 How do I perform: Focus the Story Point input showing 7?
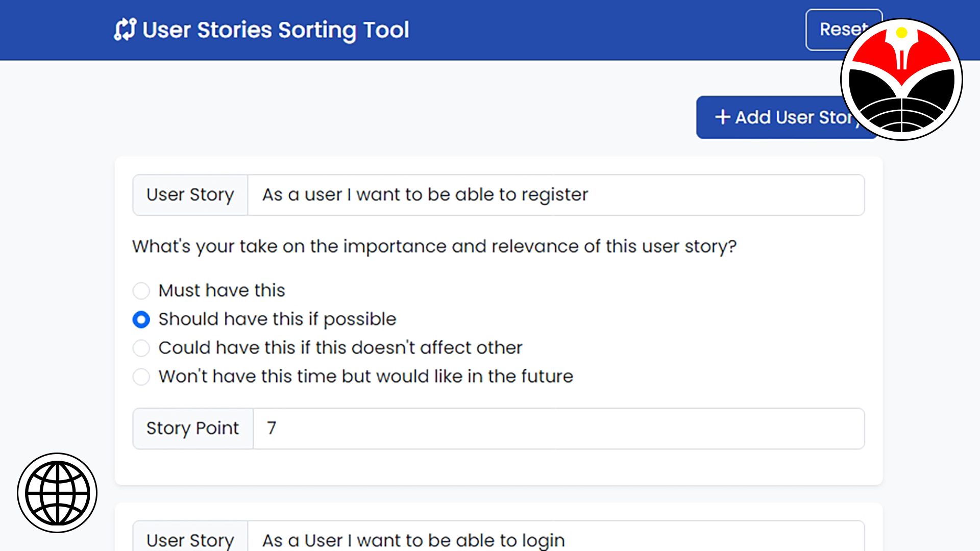(x=558, y=429)
